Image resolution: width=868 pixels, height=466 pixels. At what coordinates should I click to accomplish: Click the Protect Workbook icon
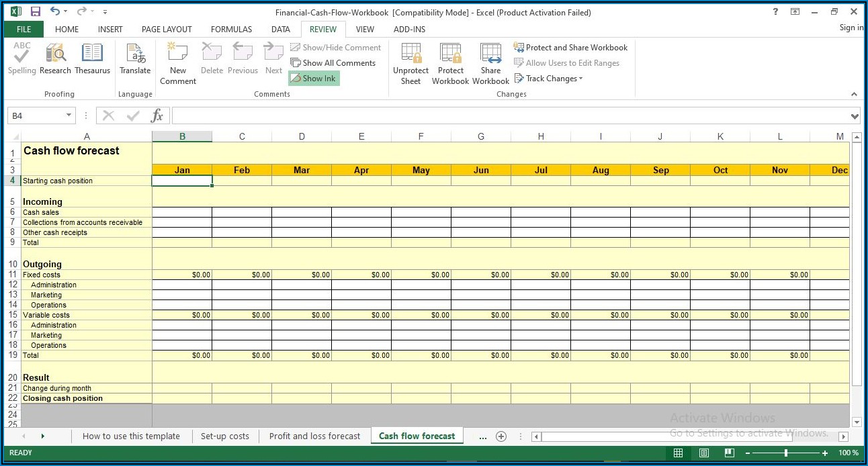coord(450,63)
